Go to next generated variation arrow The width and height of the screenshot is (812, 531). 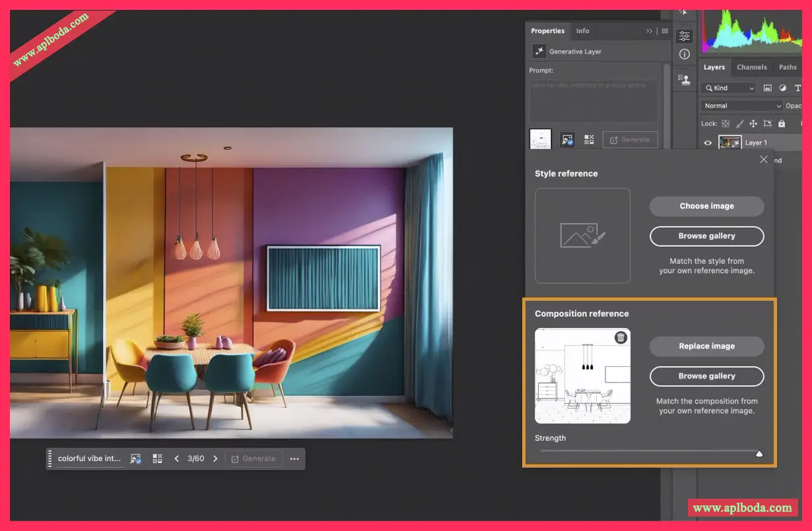(215, 458)
